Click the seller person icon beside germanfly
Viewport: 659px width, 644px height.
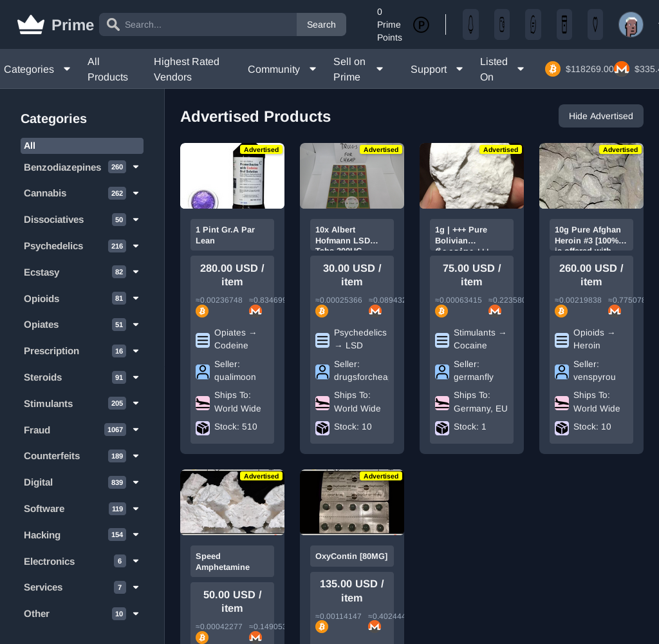(442, 372)
